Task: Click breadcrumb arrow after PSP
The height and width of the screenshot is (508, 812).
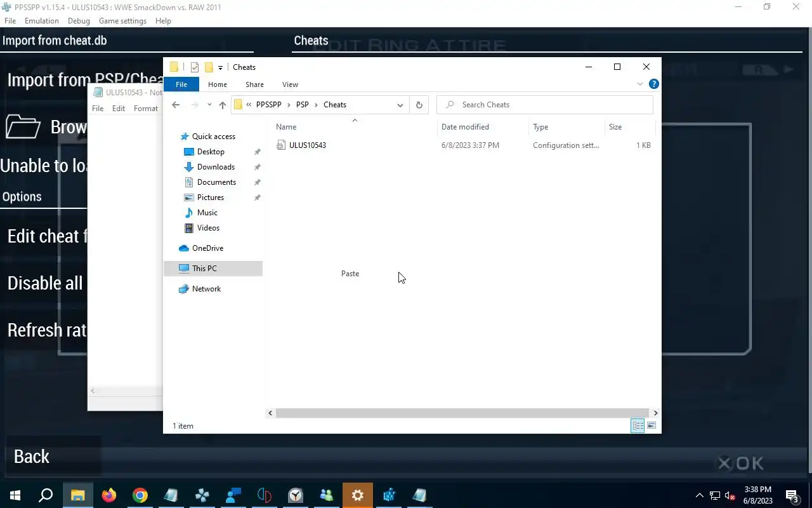Action: pyautogui.click(x=316, y=105)
